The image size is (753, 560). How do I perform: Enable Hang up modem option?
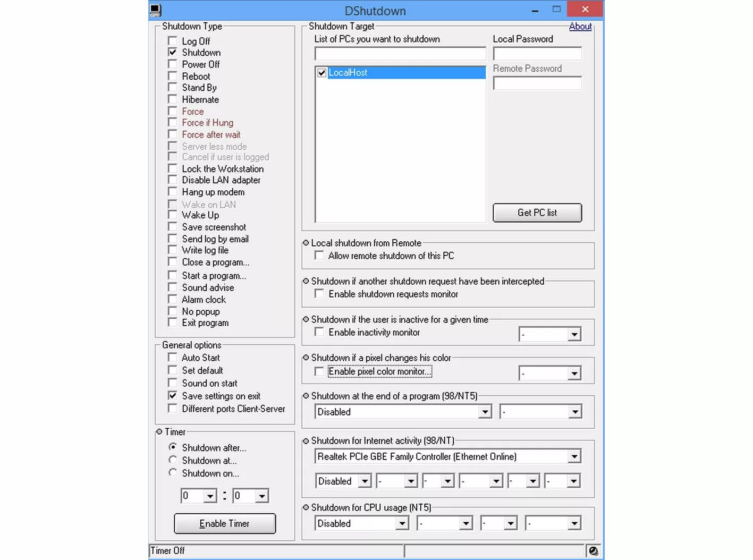[x=172, y=192]
